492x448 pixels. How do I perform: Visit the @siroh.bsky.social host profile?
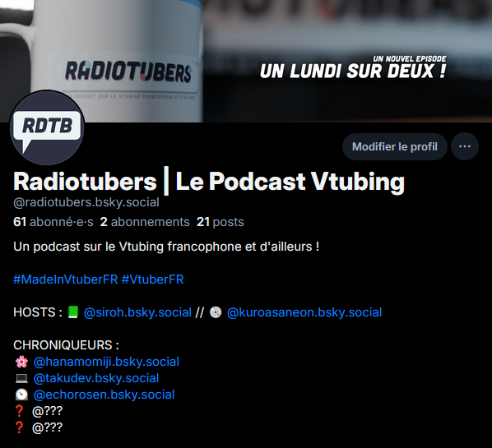click(137, 312)
